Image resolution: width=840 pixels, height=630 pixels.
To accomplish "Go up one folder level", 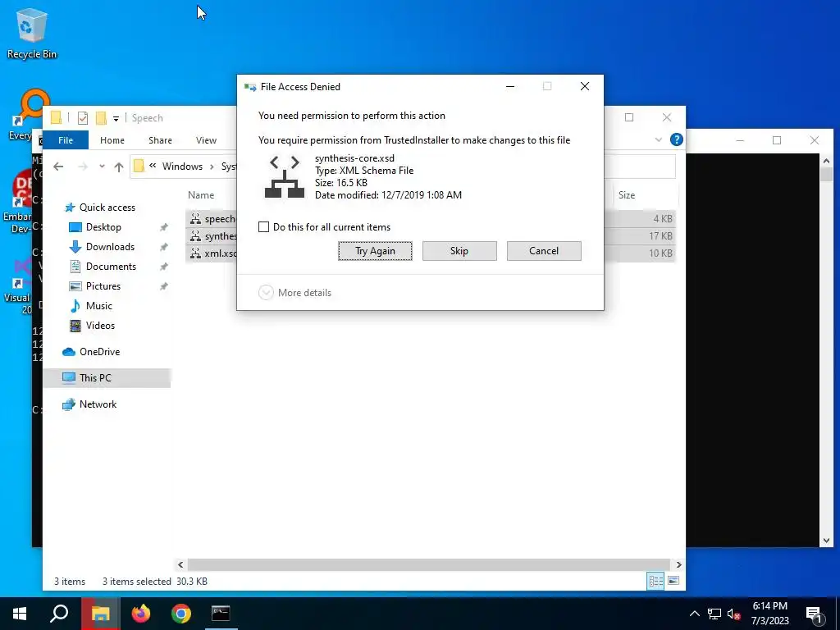I will (x=119, y=167).
